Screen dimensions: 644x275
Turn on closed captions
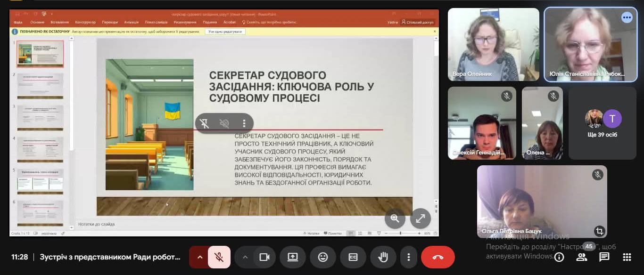353,257
